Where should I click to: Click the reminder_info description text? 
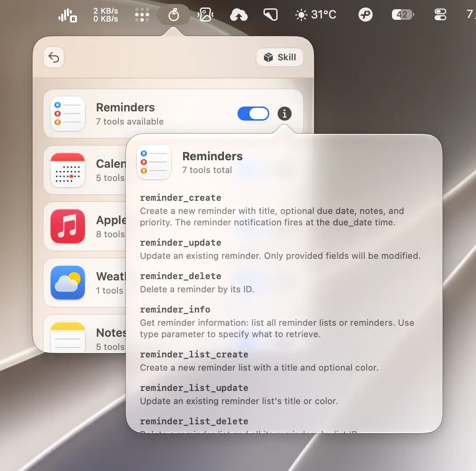tap(277, 328)
